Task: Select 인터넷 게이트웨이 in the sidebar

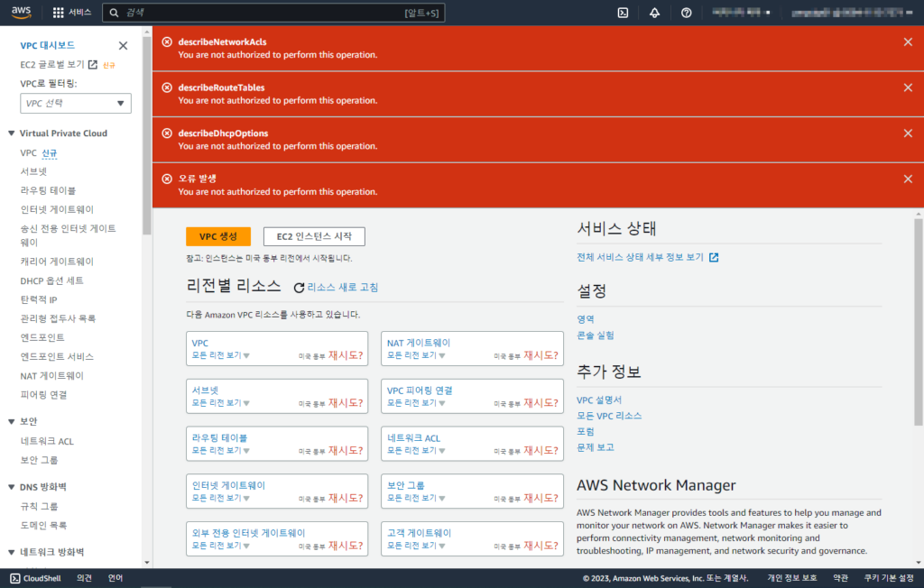Action: point(57,209)
